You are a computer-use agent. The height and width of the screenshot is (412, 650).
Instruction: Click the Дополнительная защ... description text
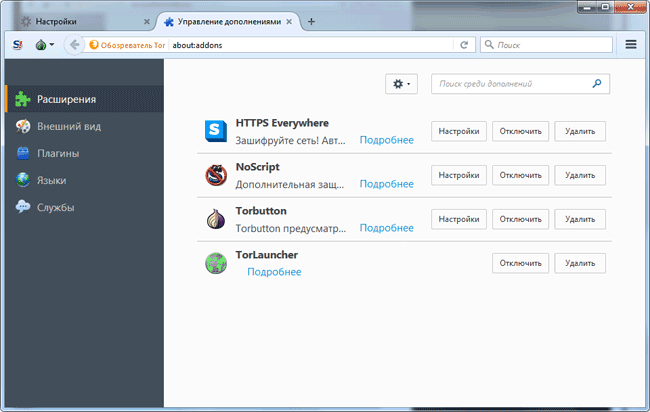tap(290, 185)
